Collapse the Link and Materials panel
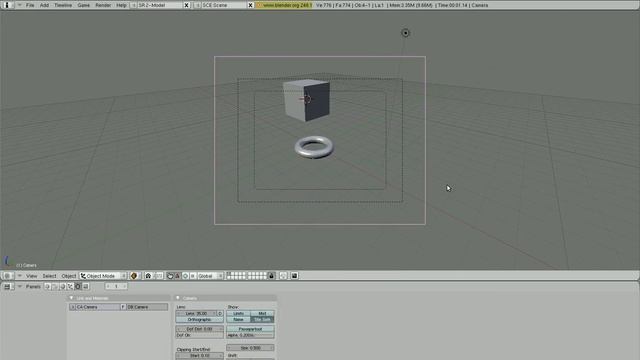Screen dimensions: 640x360 pyautogui.click(x=71, y=298)
